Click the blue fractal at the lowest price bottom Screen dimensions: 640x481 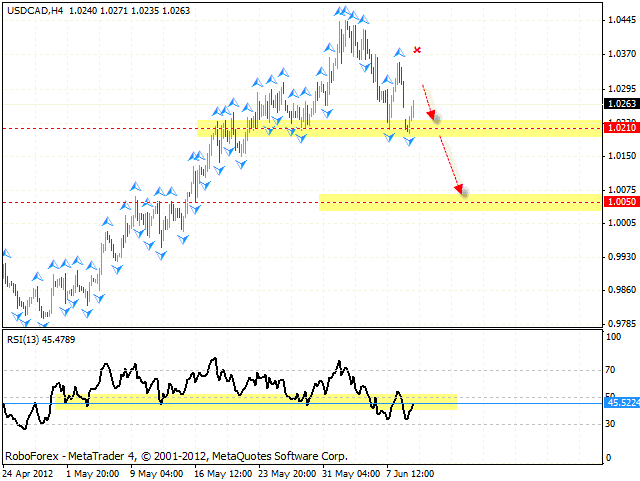click(x=42, y=322)
